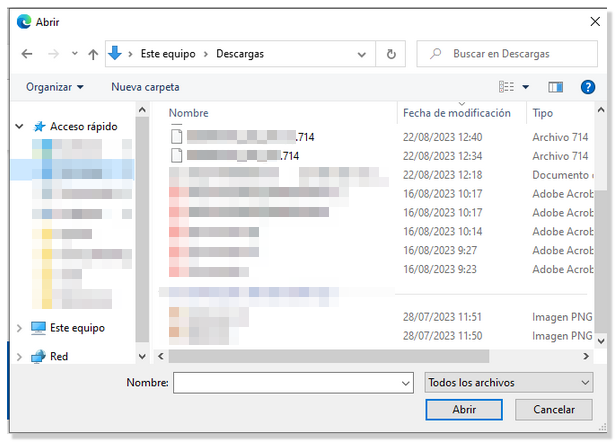
Task: Expand the Este equipo tree node
Action: pos(20,328)
